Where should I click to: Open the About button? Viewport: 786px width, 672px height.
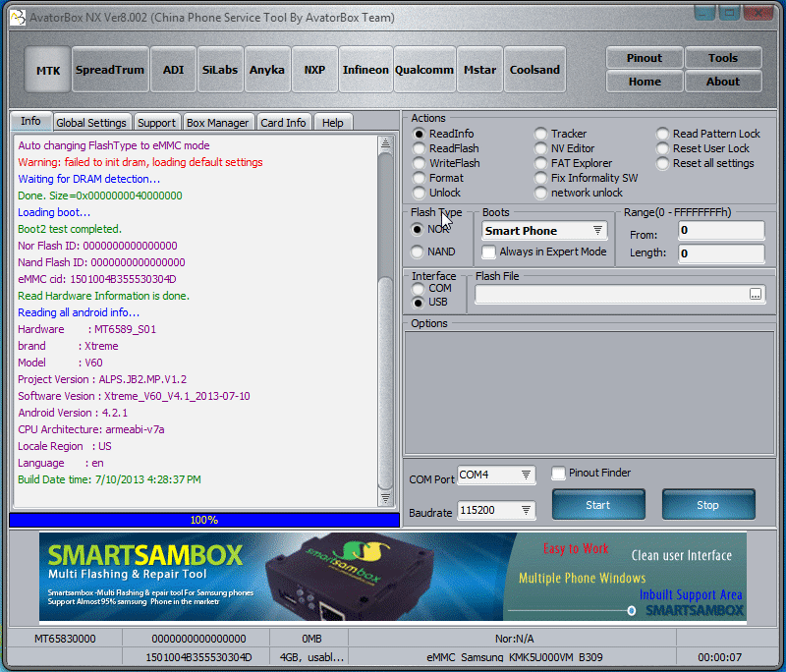click(723, 82)
